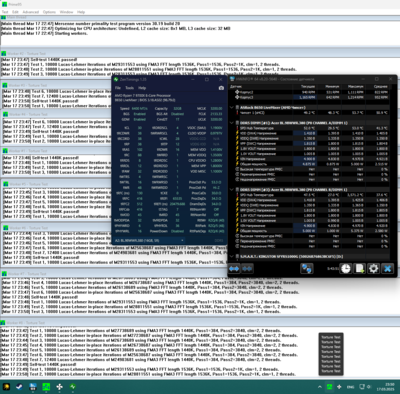The width and height of the screenshot is (400, 394).
Task: Open Steam from the taskbar
Action: pos(19,387)
